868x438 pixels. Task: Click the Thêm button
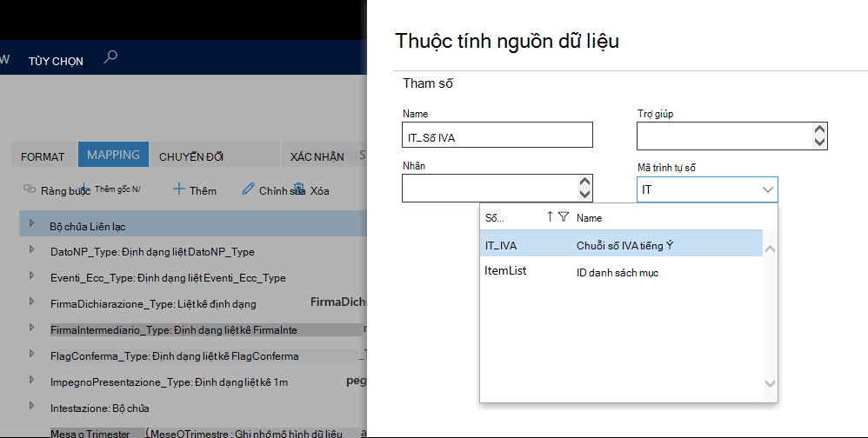click(x=195, y=190)
